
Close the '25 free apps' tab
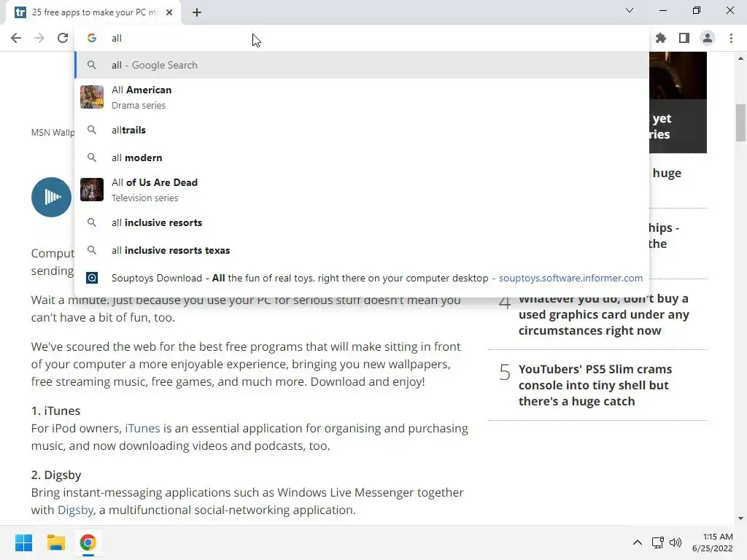click(x=169, y=12)
